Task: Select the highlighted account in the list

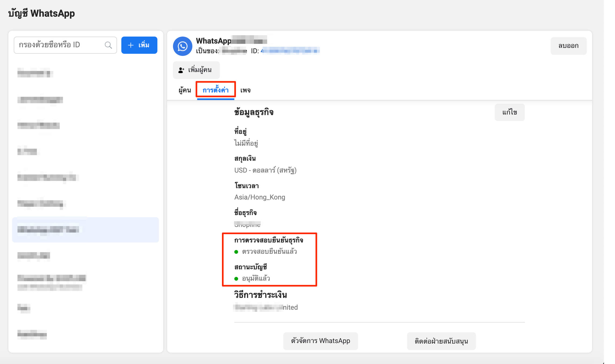Action: (86, 230)
